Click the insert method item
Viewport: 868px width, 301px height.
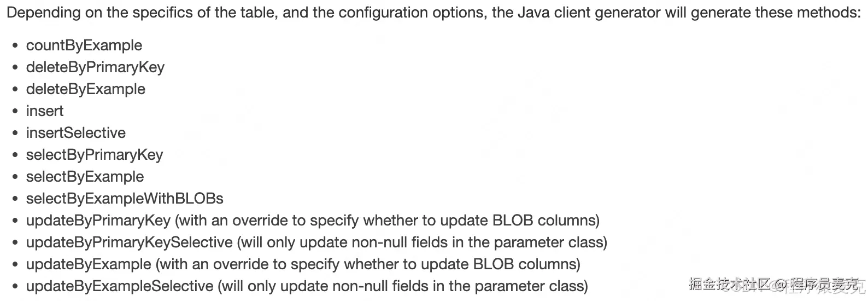tap(44, 111)
